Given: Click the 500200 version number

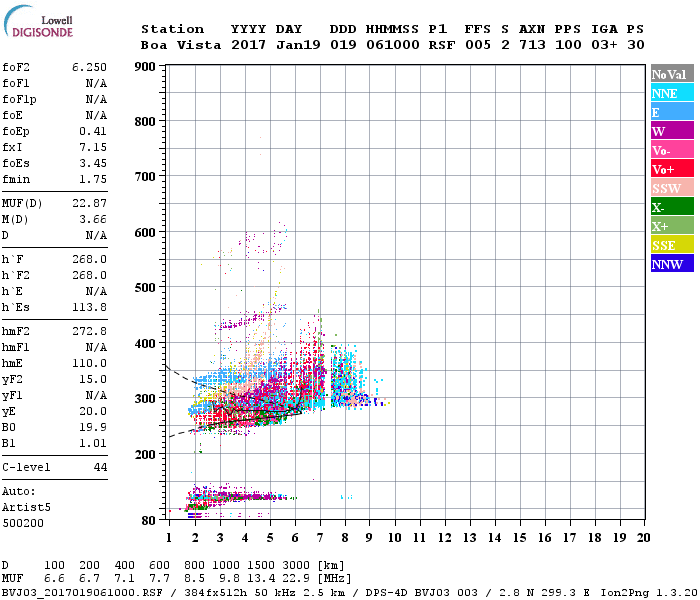Looking at the screenshot, I should [23, 523].
